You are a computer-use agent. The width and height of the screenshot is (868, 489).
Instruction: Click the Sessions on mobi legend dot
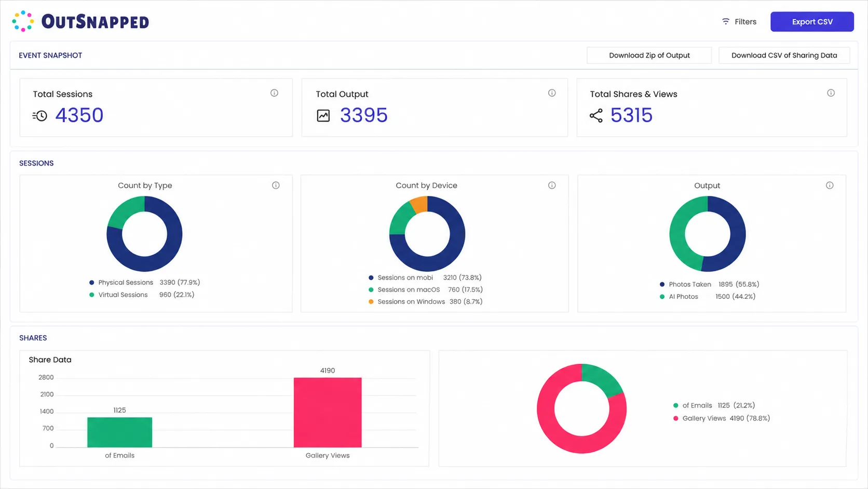pyautogui.click(x=371, y=277)
